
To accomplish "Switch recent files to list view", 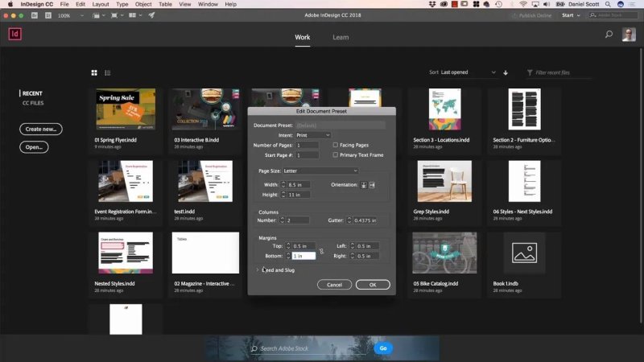I will (x=108, y=72).
